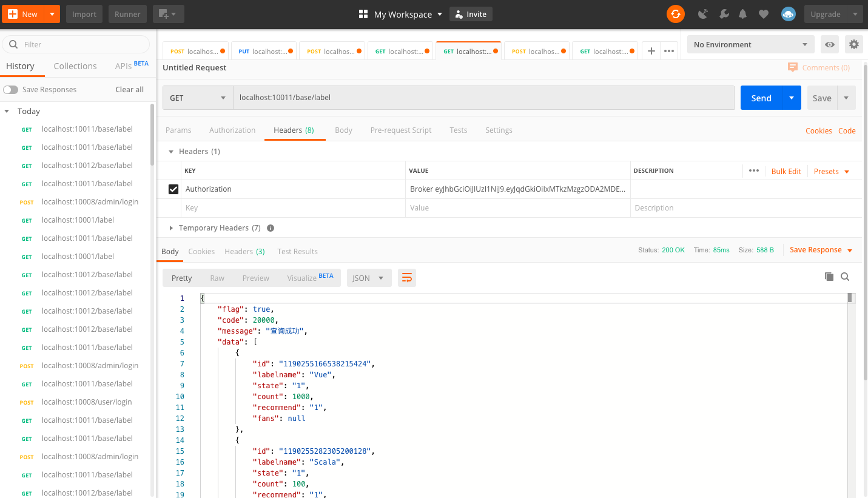Switch to response Headers (3) tab
The height and width of the screenshot is (498, 868).
pyautogui.click(x=244, y=251)
